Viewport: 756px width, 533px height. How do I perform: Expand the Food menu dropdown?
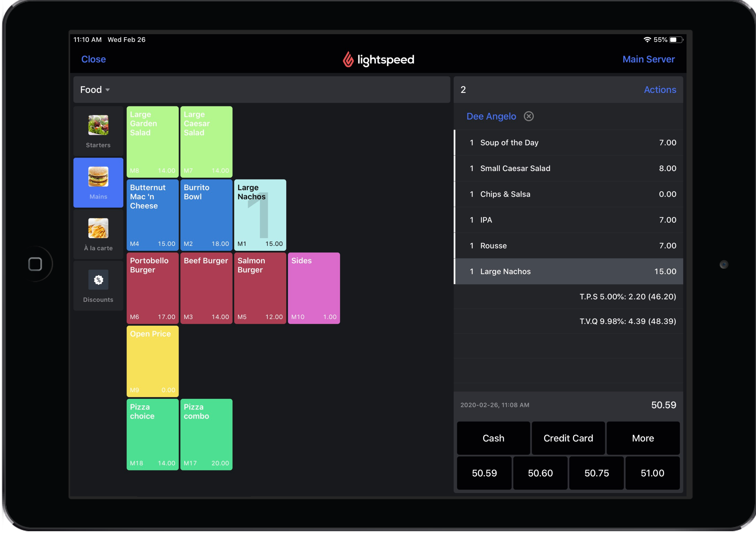pos(95,89)
